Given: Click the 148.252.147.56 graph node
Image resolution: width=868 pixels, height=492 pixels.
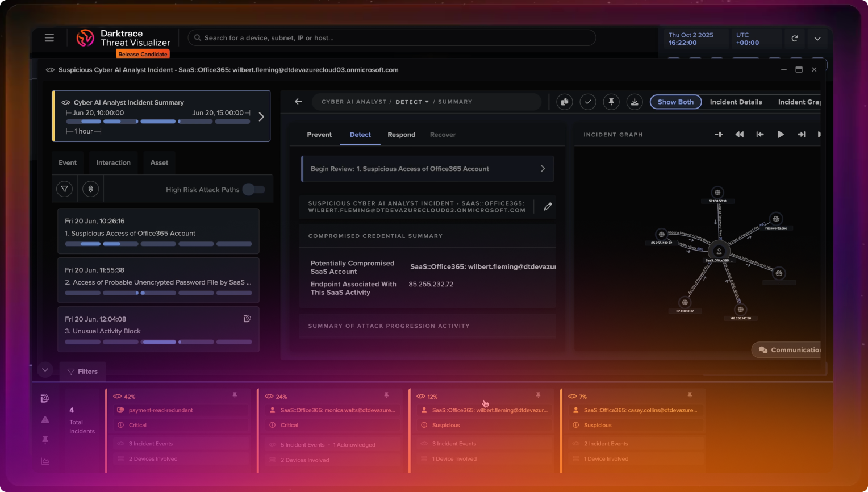Looking at the screenshot, I should 740,310.
